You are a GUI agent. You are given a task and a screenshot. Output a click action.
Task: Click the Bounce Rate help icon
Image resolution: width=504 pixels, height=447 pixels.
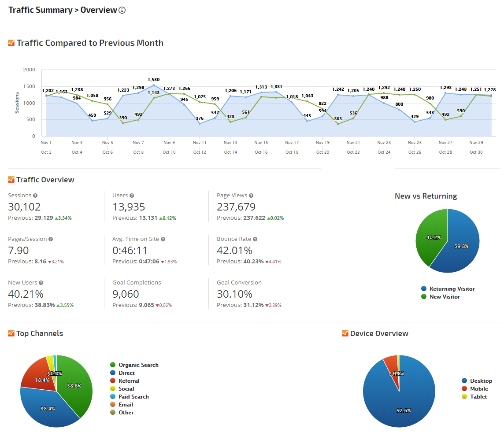pos(255,239)
